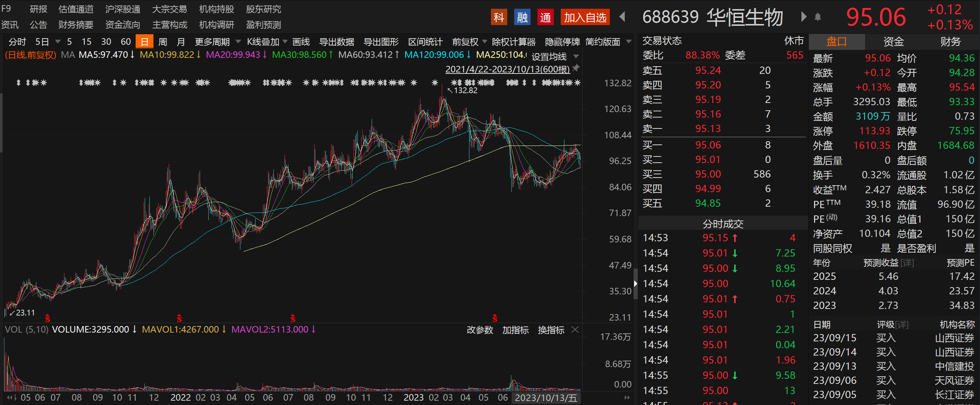Go to next stock with right arrow
The width and height of the screenshot is (980, 405).
point(804,17)
